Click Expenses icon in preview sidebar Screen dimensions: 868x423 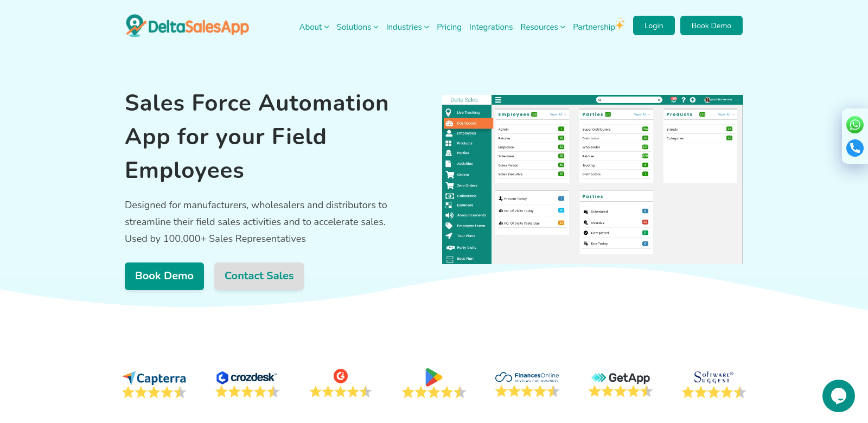[449, 205]
